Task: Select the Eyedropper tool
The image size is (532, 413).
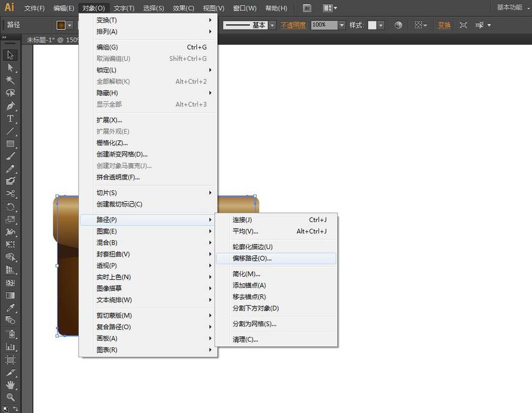Action: coord(10,308)
